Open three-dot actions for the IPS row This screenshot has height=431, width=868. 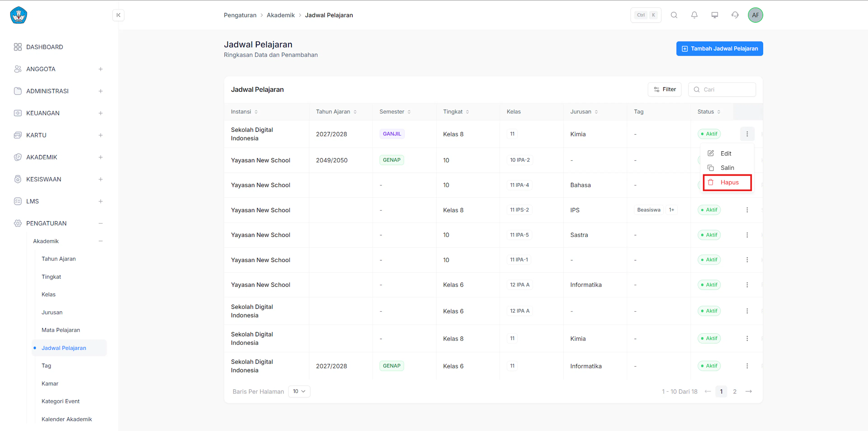pyautogui.click(x=747, y=210)
